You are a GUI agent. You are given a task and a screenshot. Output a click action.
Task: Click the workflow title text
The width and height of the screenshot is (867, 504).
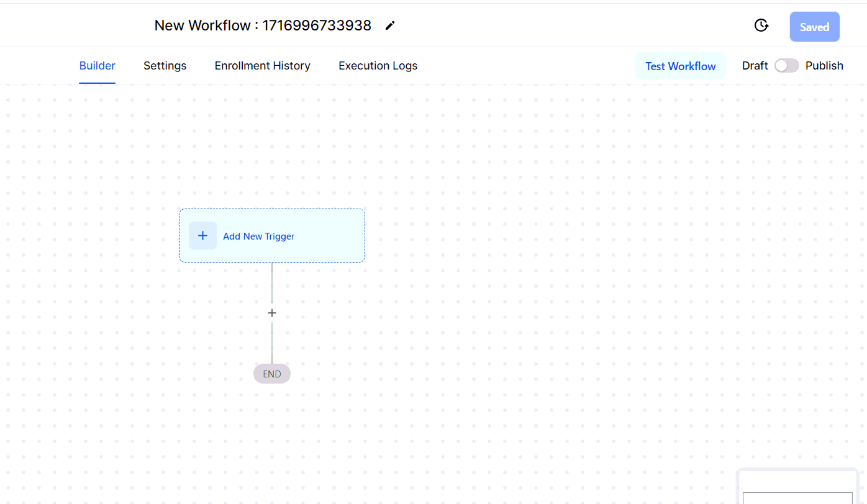coord(263,25)
